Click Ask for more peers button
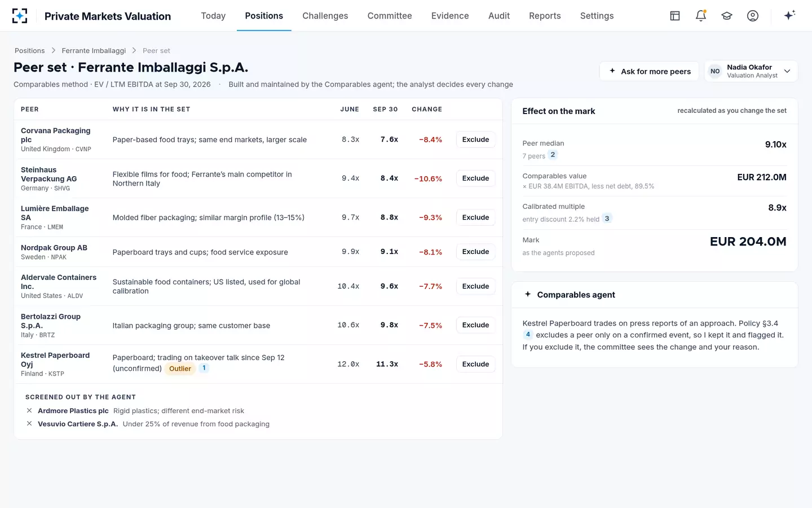Viewport: 812px width, 508px height. pos(650,71)
